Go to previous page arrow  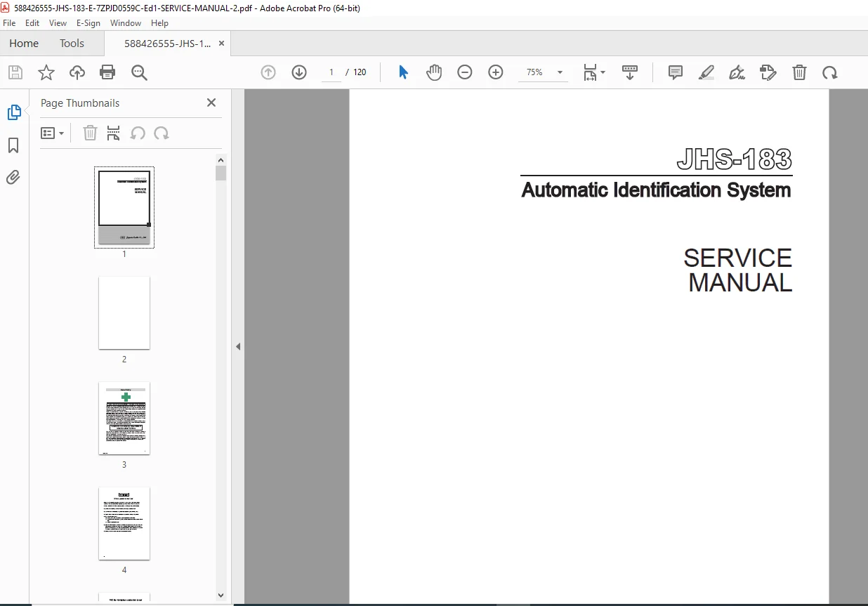click(x=268, y=72)
